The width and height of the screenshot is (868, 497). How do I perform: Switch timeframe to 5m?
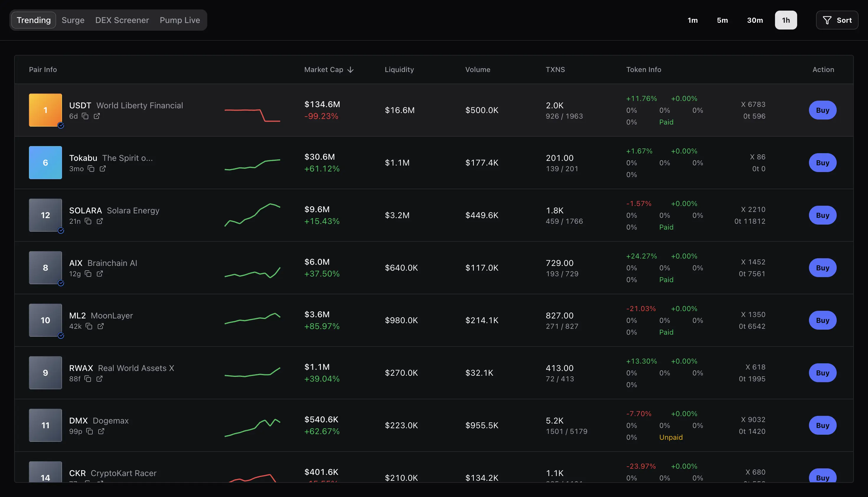pyautogui.click(x=722, y=20)
